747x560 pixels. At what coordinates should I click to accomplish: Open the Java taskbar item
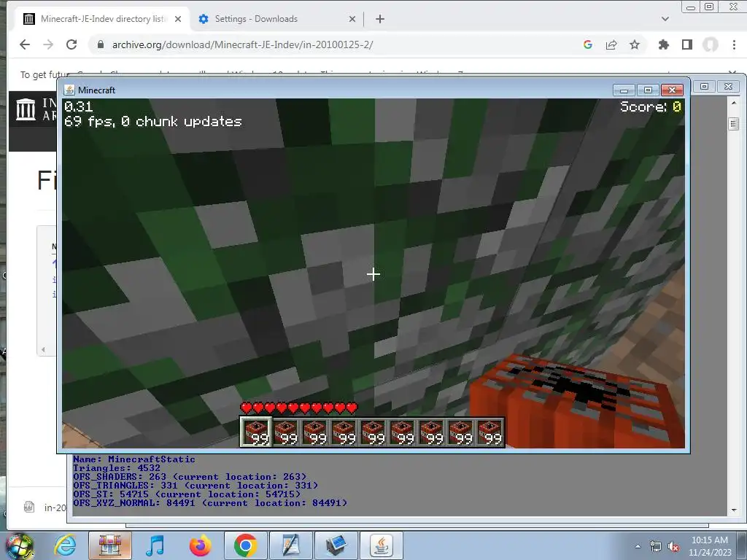381,545
